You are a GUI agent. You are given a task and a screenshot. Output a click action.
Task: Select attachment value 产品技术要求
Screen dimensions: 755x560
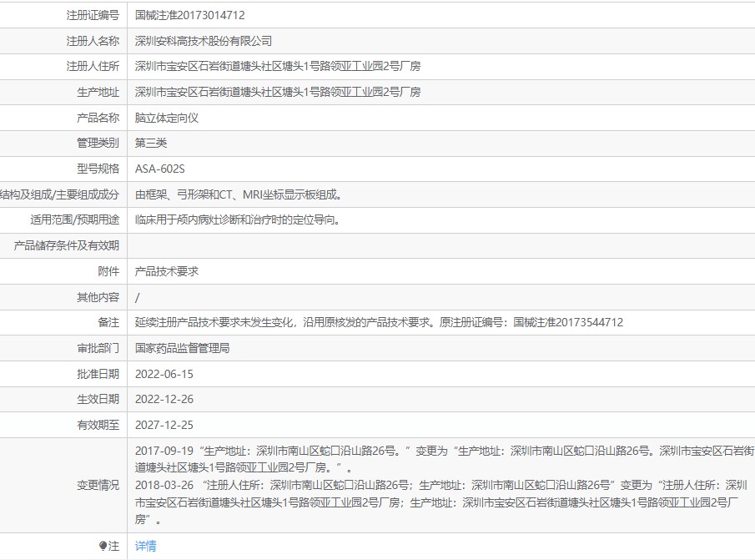tap(167, 271)
